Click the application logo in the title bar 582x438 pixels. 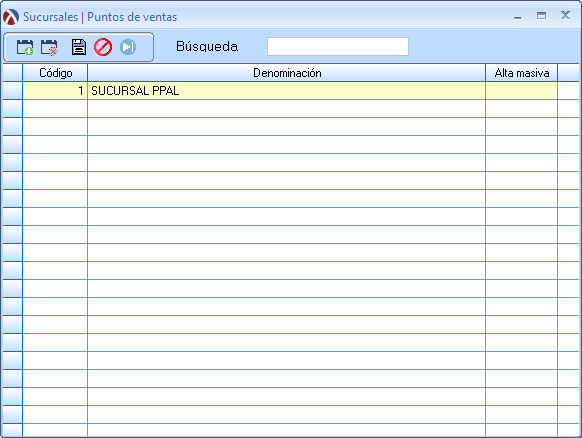11,17
